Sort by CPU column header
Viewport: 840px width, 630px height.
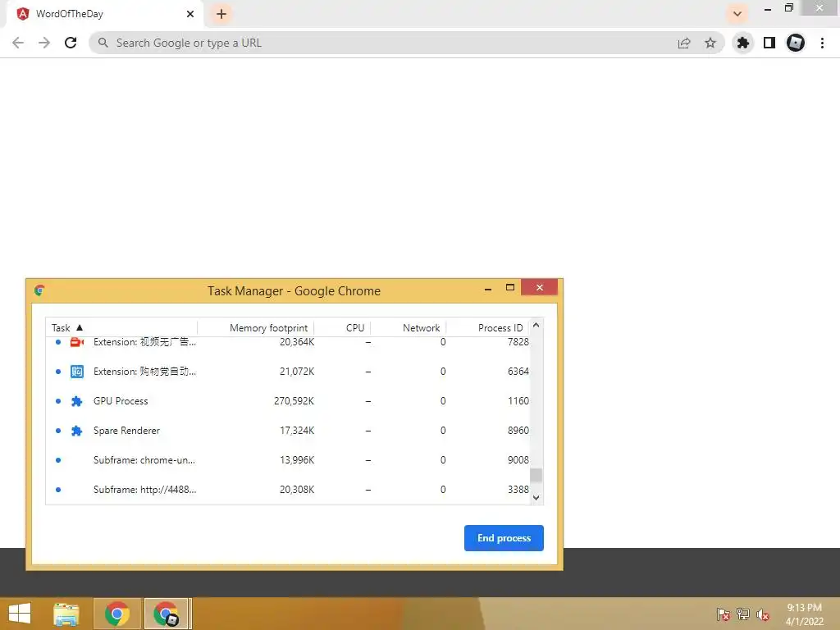[342, 328]
